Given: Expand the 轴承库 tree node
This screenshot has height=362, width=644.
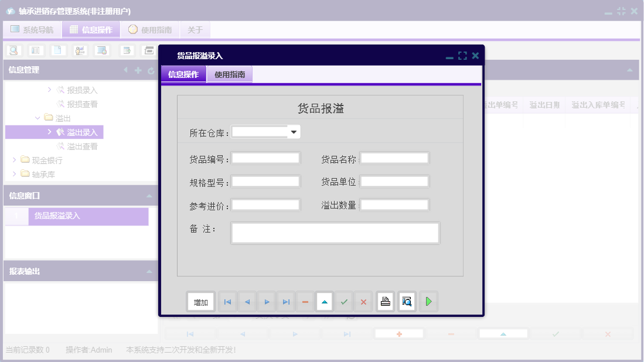Looking at the screenshot, I should coord(14,174).
